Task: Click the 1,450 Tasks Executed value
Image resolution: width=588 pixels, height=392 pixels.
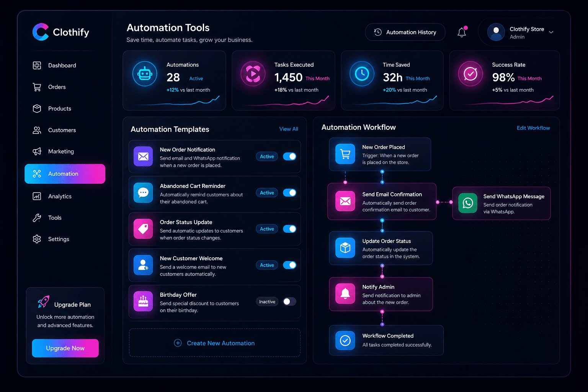Action: 289,77
